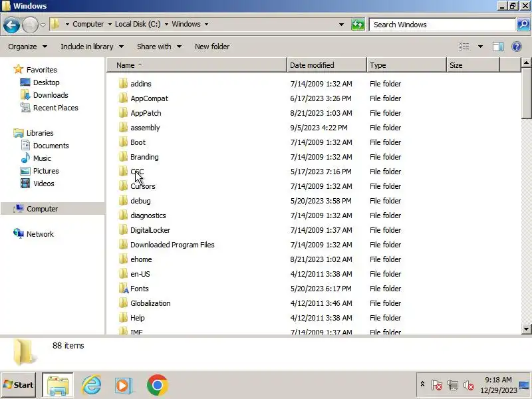Click the scrollbar down arrow

(526, 329)
